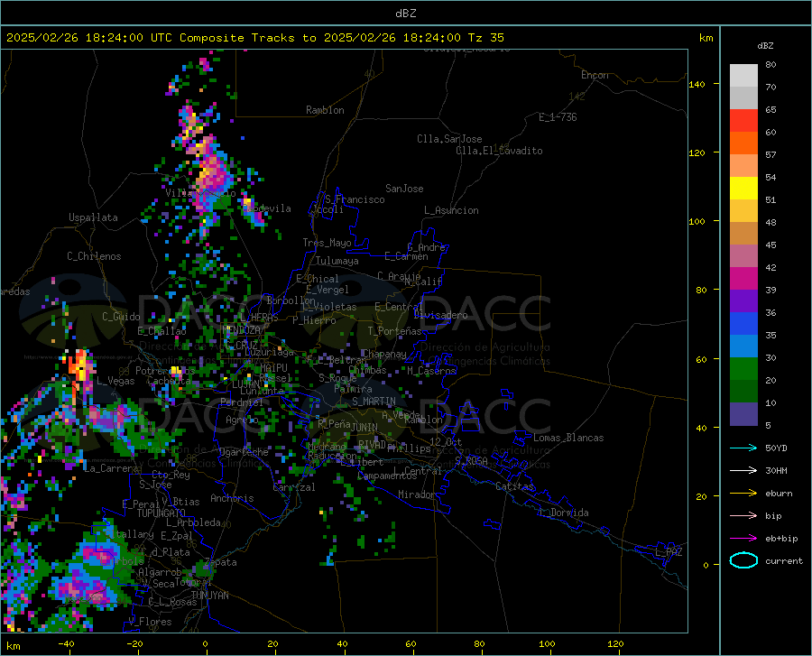This screenshot has width=812, height=656.
Task: Click the 'JUNIN' city label
Action: point(364,427)
